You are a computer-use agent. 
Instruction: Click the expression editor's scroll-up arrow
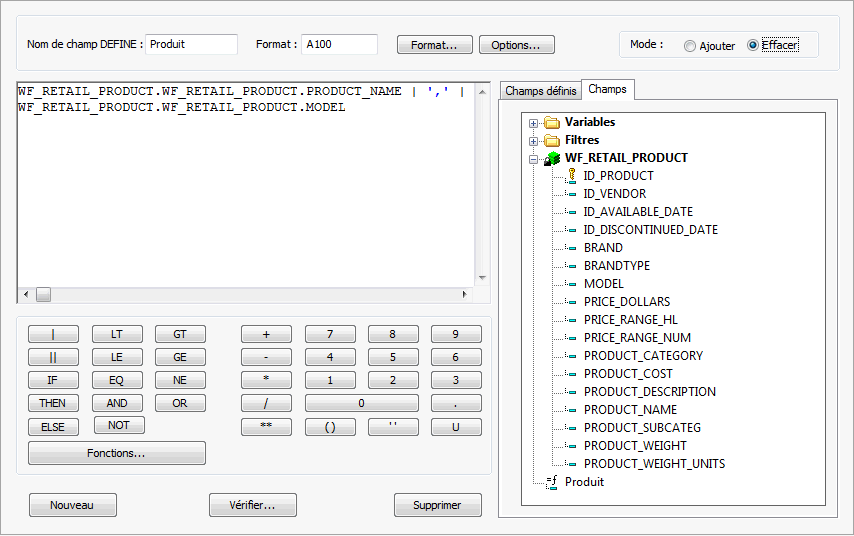click(x=482, y=92)
